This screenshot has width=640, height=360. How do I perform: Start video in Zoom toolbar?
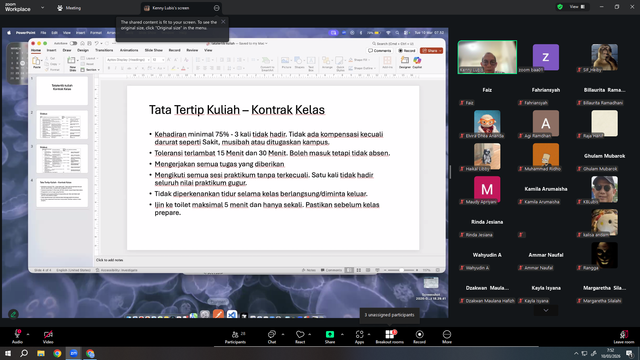pos(48,336)
